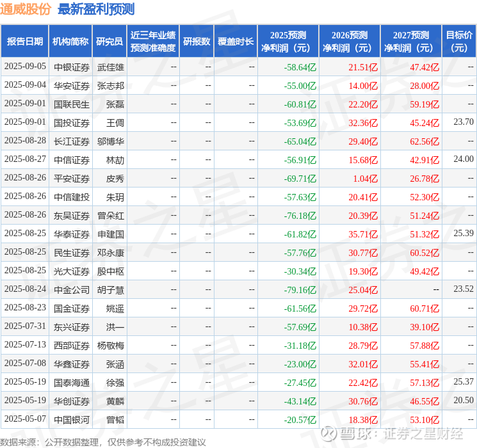Image resolution: width=477 pixels, height=448 pixels.
Task: Click institution 东吴证券
Action: 72,216
